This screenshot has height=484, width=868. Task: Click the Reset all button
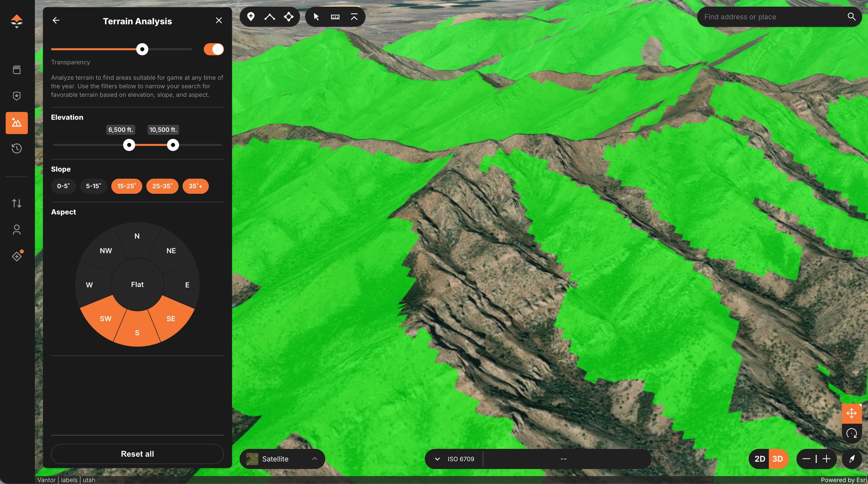137,454
